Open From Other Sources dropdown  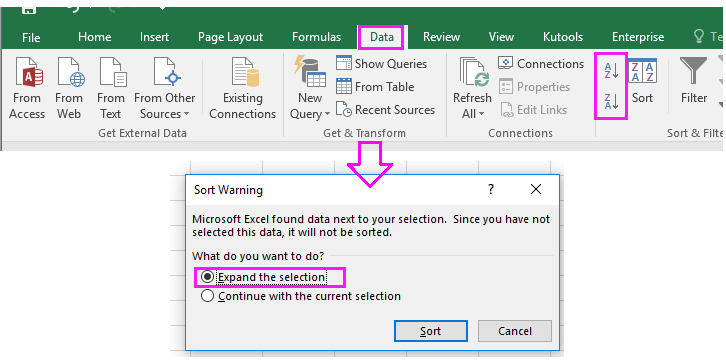[165, 88]
